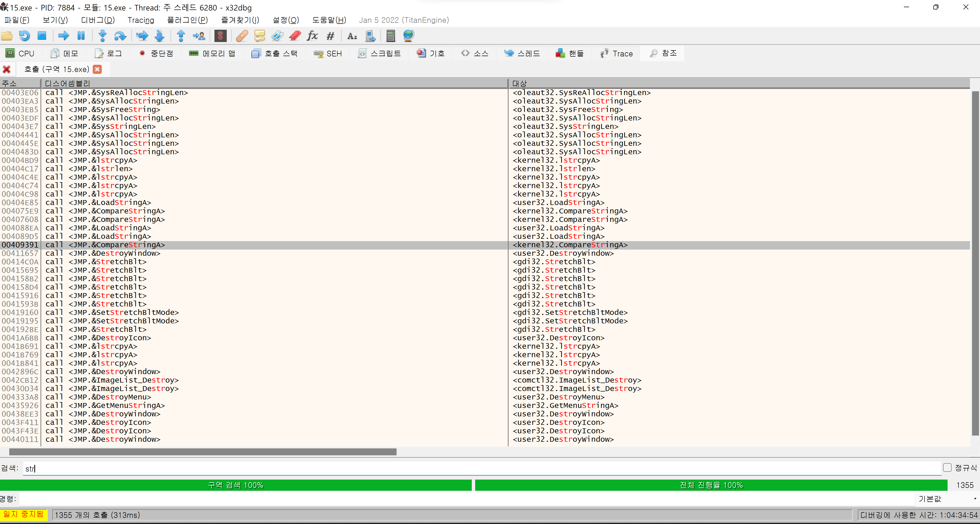Screen dimensions: 980x524
Task: Switch to the 참조 references tab
Action: 663,53
